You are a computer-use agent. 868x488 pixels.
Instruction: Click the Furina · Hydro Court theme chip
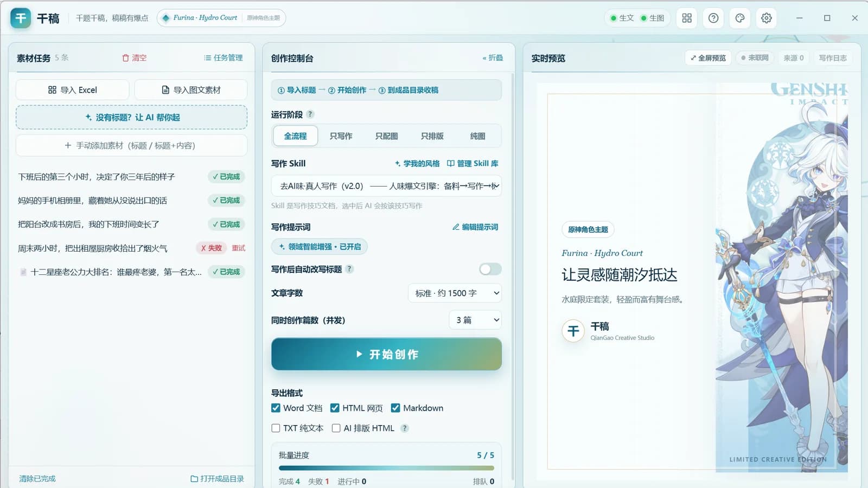(x=221, y=18)
